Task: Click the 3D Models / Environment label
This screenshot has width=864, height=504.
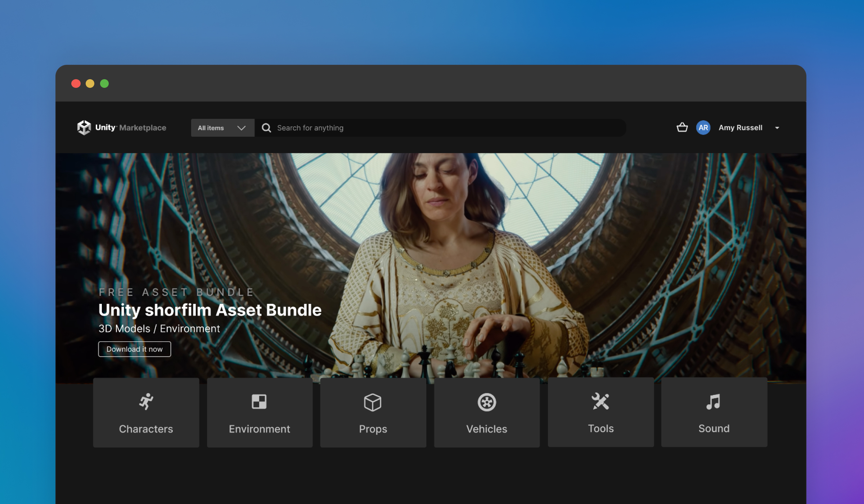Action: 159,328
